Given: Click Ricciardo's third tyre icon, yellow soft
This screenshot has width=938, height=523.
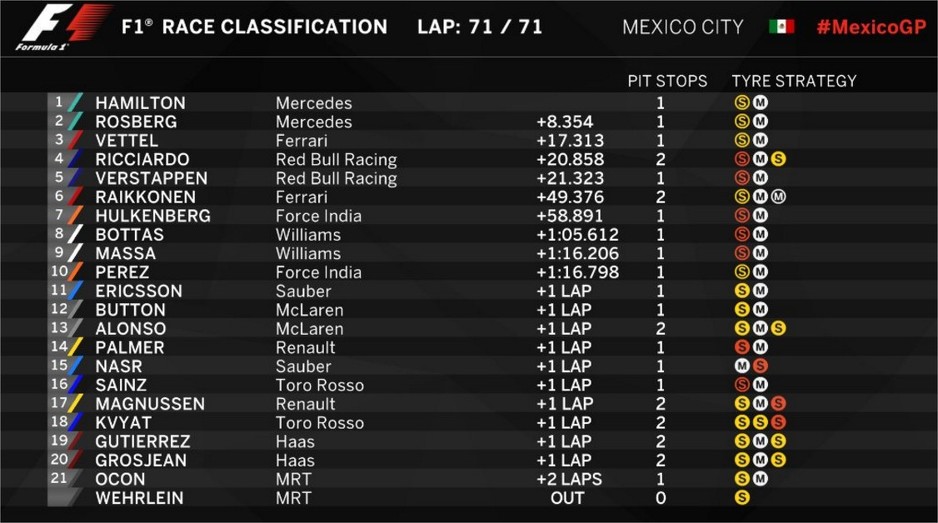Looking at the screenshot, I should [778, 159].
